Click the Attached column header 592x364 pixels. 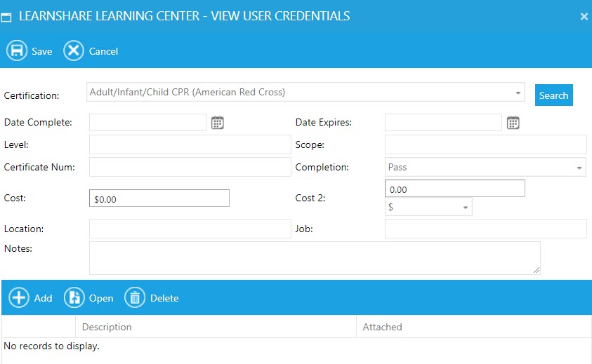point(382,327)
